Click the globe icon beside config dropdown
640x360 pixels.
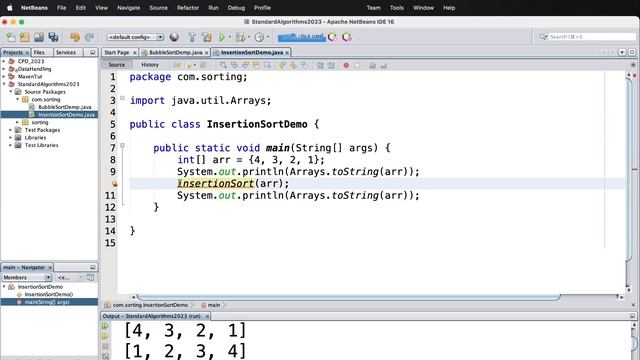click(174, 37)
